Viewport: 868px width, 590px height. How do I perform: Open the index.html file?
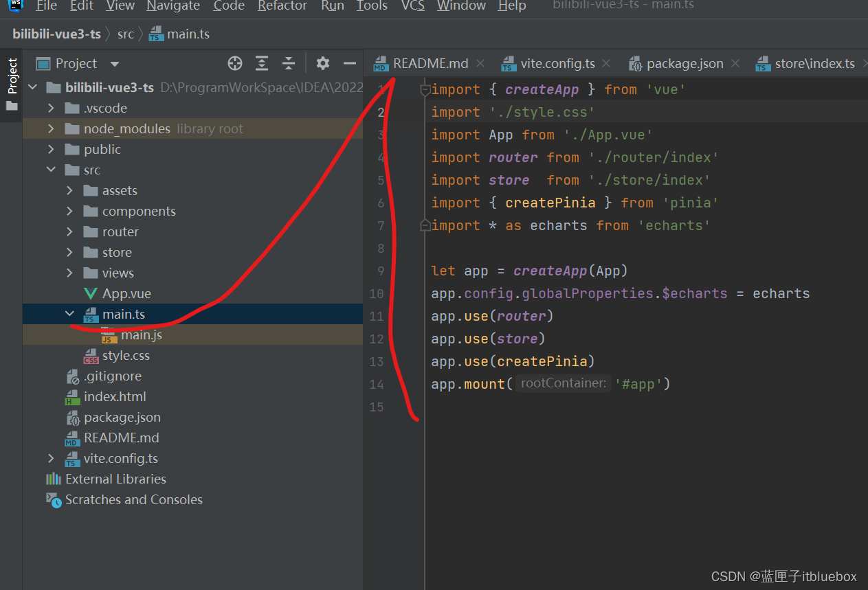pyautogui.click(x=115, y=397)
